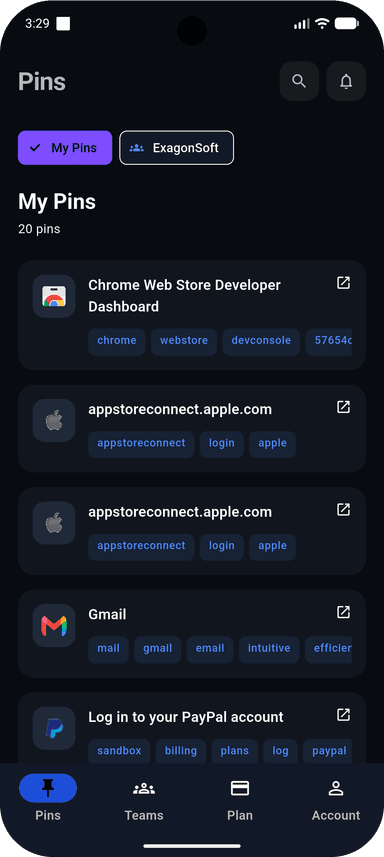Filter by chrome tag
Viewport: 384px width, 857px height.
pyautogui.click(x=117, y=341)
